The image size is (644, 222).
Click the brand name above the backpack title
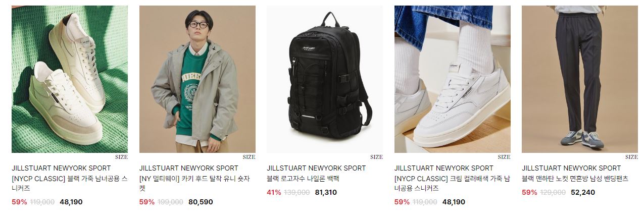point(316,168)
